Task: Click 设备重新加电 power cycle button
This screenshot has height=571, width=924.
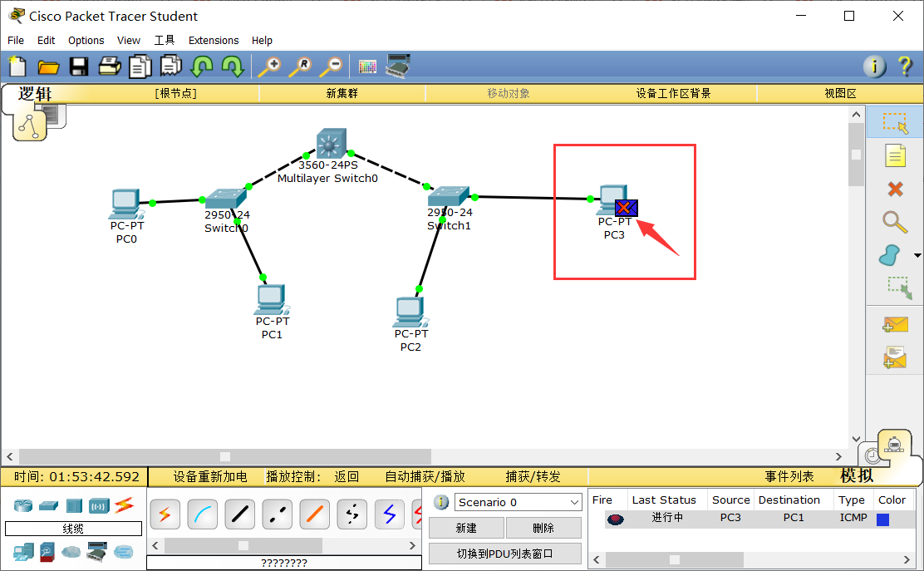Action: point(209,476)
